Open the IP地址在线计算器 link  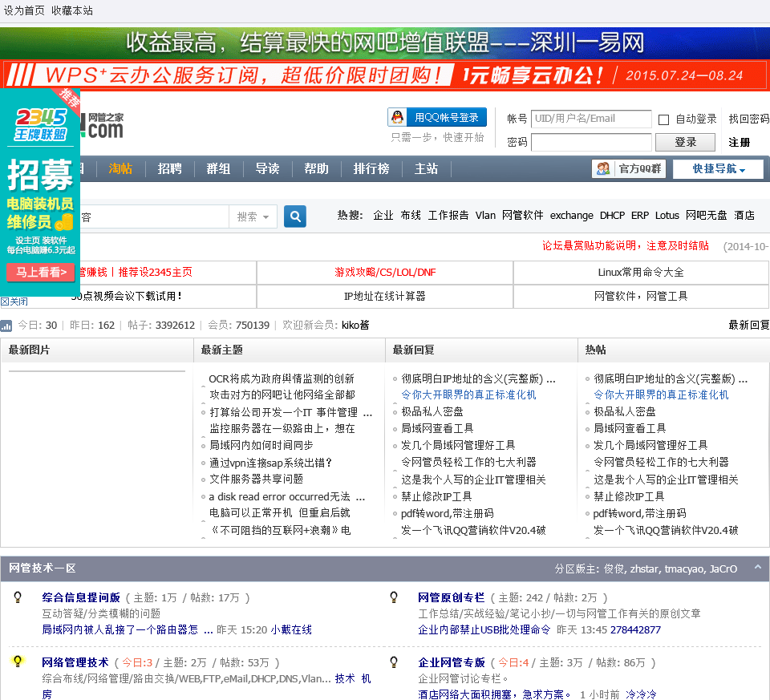tap(384, 297)
